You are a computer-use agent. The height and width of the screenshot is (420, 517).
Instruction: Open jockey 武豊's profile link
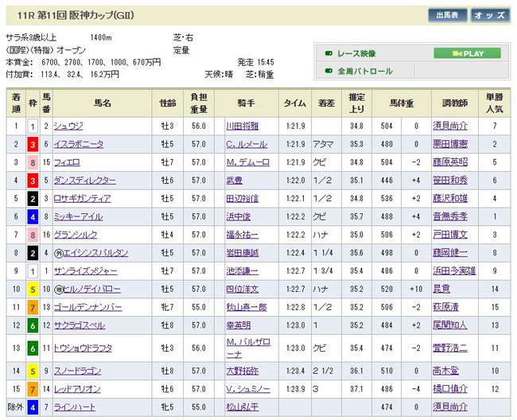pyautogui.click(x=232, y=181)
